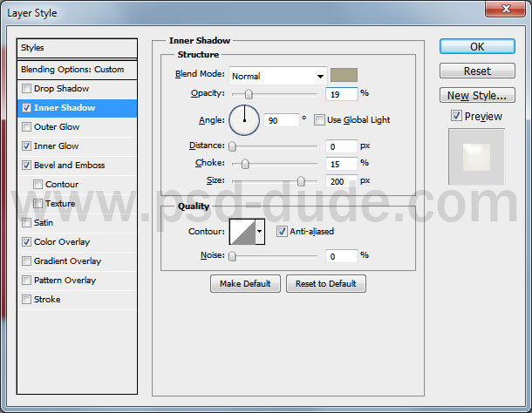Open the Styles panel entry
Screen dimensions: 532x413
point(77,48)
